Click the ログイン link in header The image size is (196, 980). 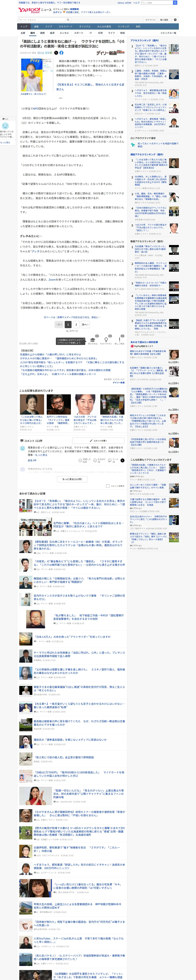(57, 12)
